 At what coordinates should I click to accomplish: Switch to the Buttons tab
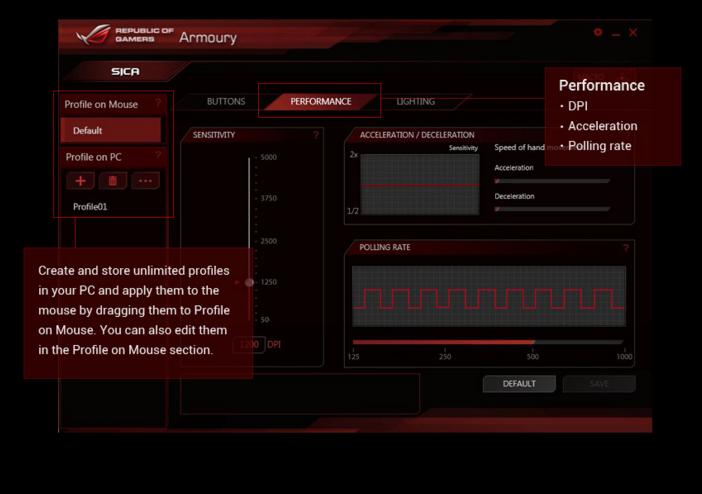(x=226, y=102)
